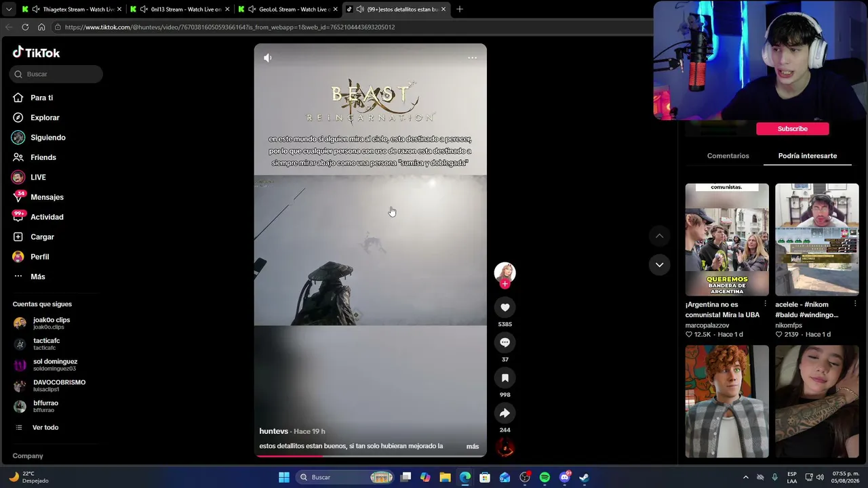Go to the previous video arrow
Image resolution: width=868 pixels, height=488 pixels.
[659, 236]
